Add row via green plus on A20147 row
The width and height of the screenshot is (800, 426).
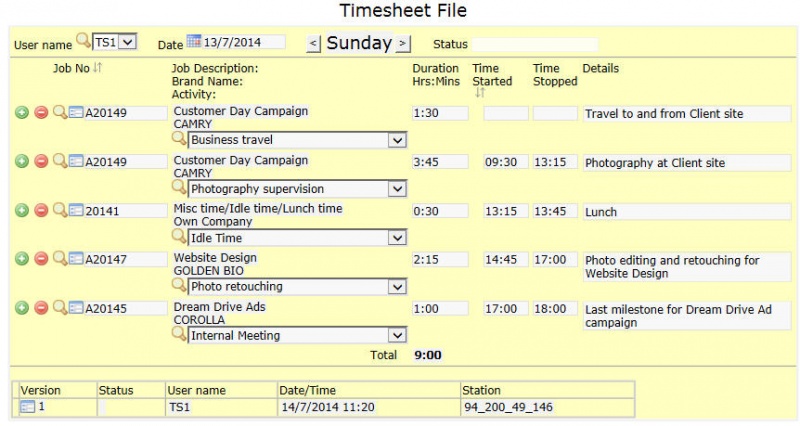tap(21, 259)
